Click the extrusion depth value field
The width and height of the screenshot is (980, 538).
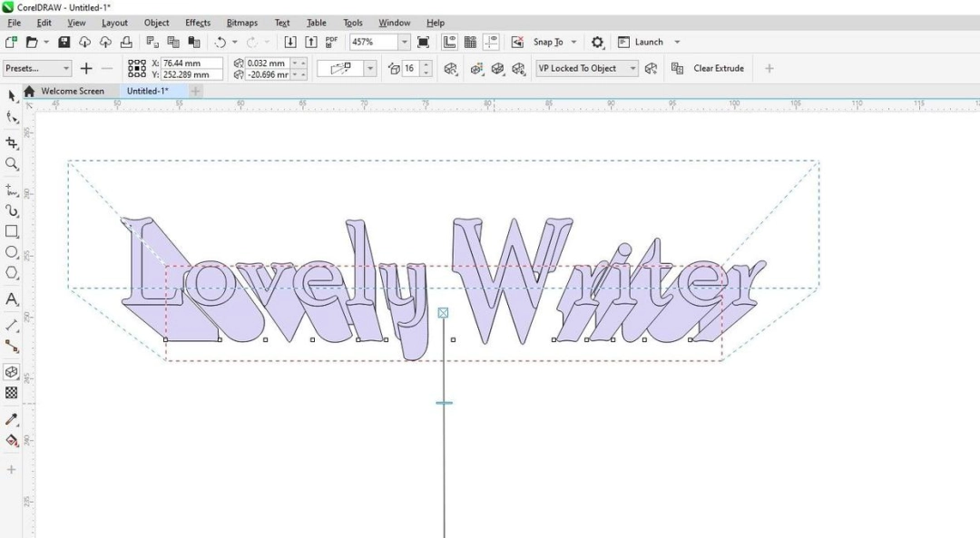(x=409, y=68)
